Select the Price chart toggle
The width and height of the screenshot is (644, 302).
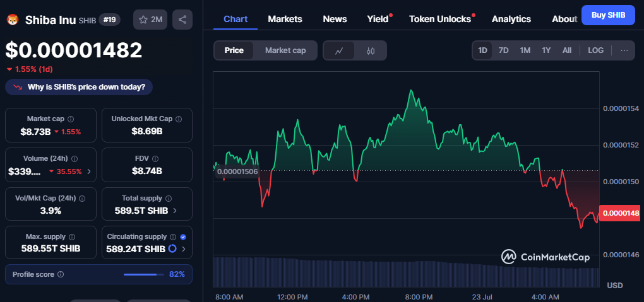click(x=234, y=50)
